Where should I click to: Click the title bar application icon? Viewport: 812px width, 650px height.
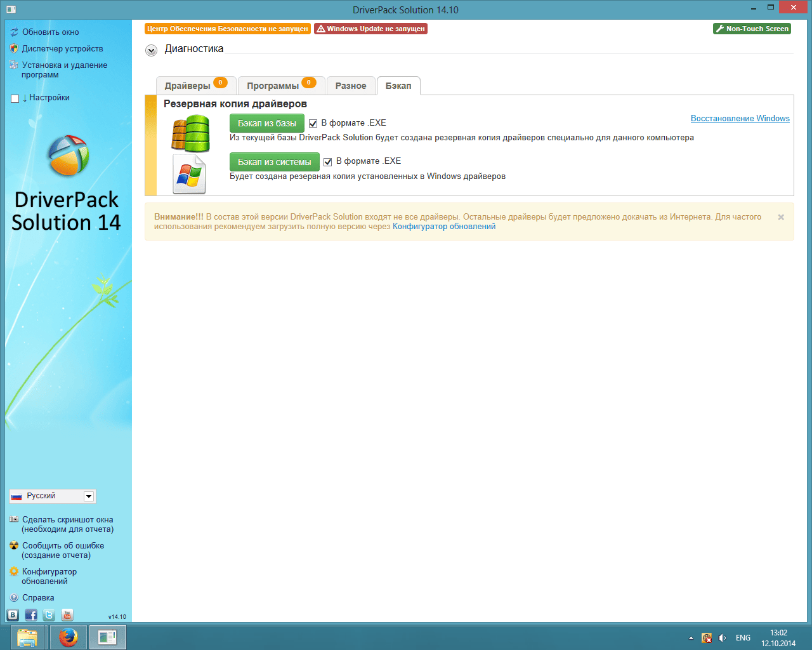tap(11, 10)
